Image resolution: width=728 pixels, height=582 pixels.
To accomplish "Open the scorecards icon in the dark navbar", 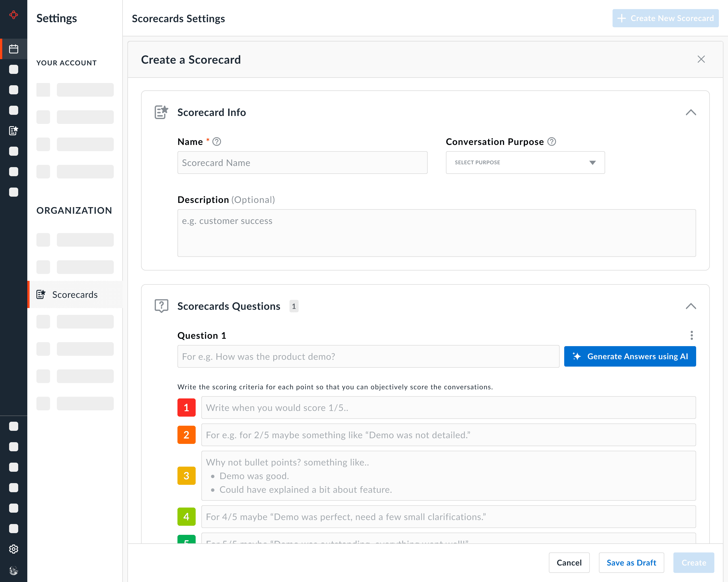I will point(13,130).
